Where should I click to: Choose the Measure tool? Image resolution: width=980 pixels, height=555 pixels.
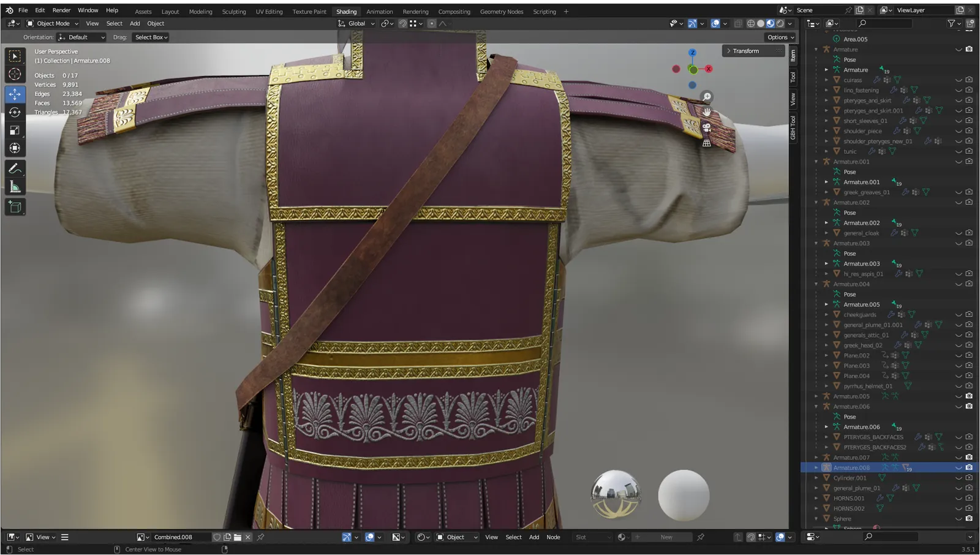pos(15,187)
